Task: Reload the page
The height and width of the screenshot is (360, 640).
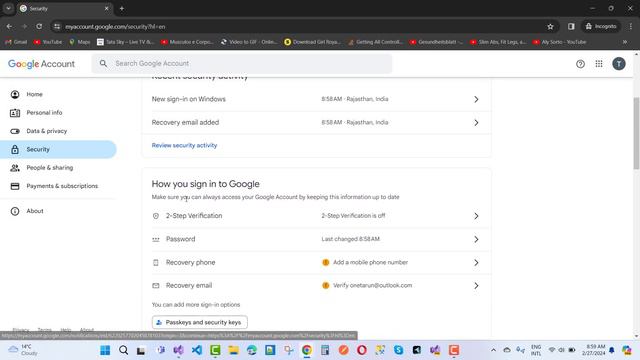Action: pyautogui.click(x=39, y=27)
